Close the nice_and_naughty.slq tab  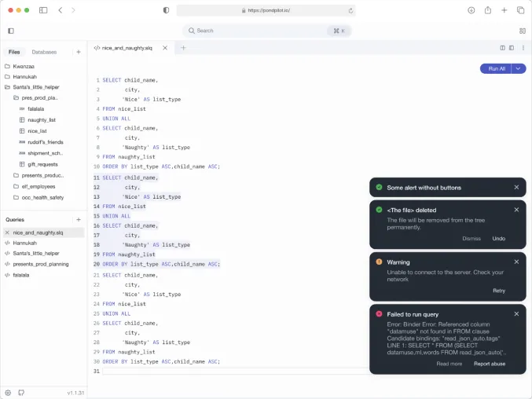tap(165, 48)
